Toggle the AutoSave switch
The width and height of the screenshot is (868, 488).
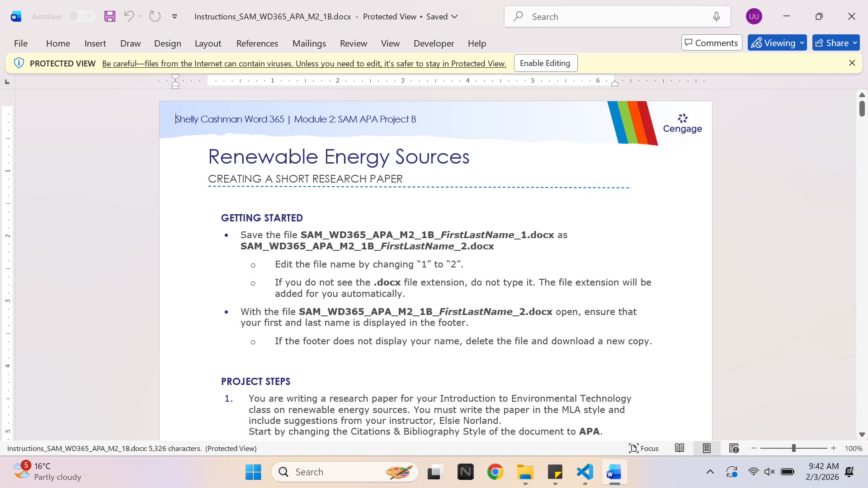[x=81, y=16]
